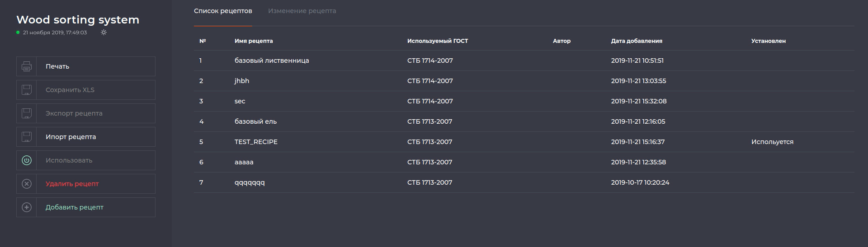
Task: Click the floppy icon beside Сохранить XLS
Action: (x=27, y=90)
